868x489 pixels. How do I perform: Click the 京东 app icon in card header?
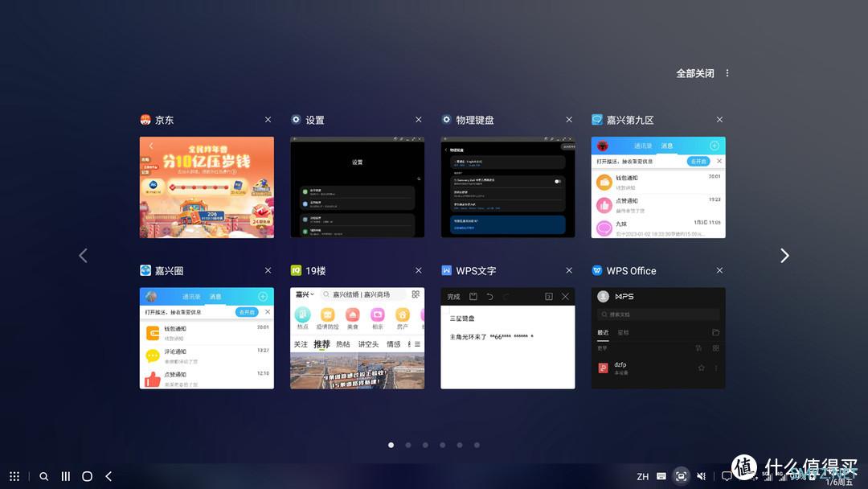coord(145,120)
